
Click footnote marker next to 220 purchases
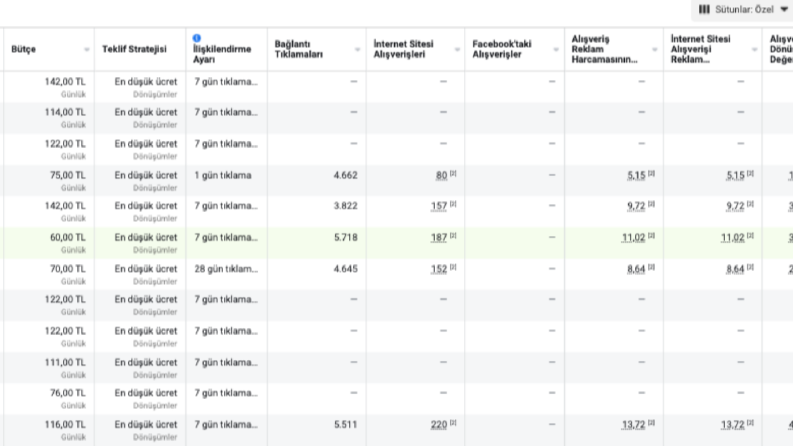pyautogui.click(x=453, y=423)
